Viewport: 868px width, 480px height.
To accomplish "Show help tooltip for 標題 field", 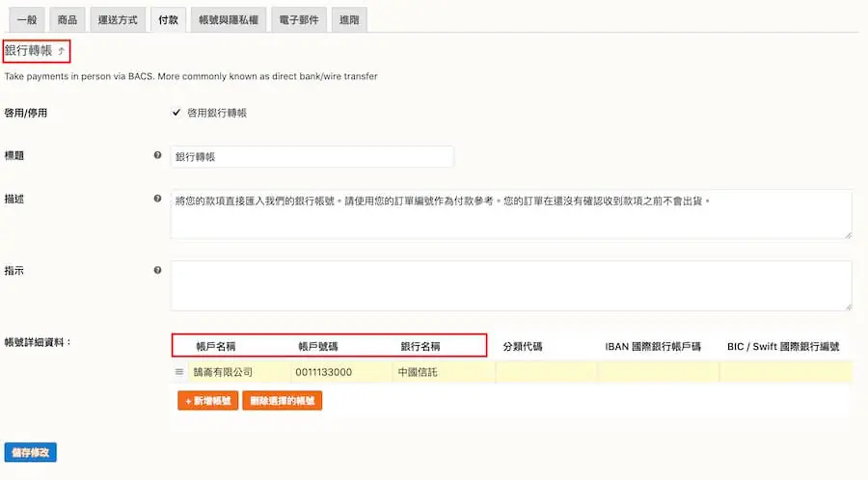I will 158,155.
